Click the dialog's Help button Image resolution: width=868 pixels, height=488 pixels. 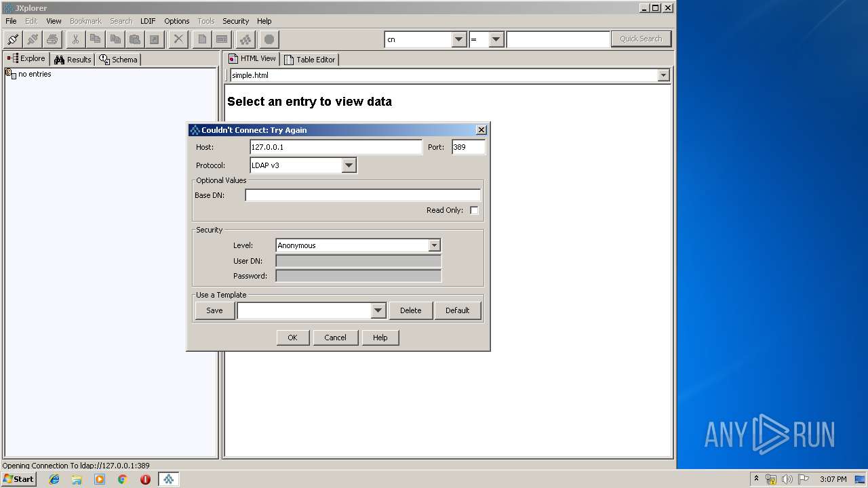pos(380,338)
